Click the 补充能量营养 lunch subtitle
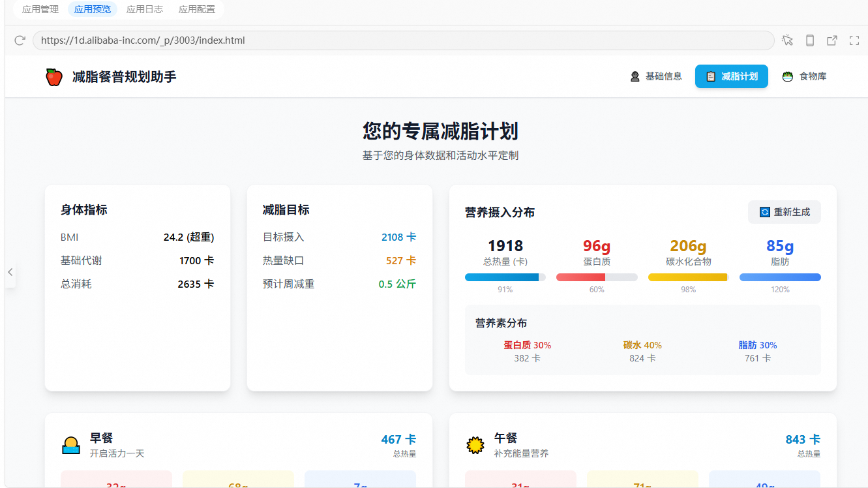This screenshot has width=868, height=488. point(522,453)
